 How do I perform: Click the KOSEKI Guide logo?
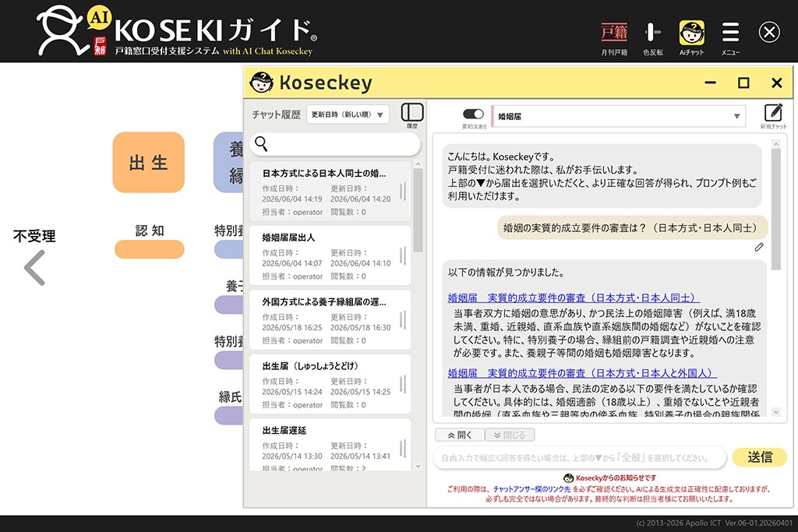pos(178,31)
